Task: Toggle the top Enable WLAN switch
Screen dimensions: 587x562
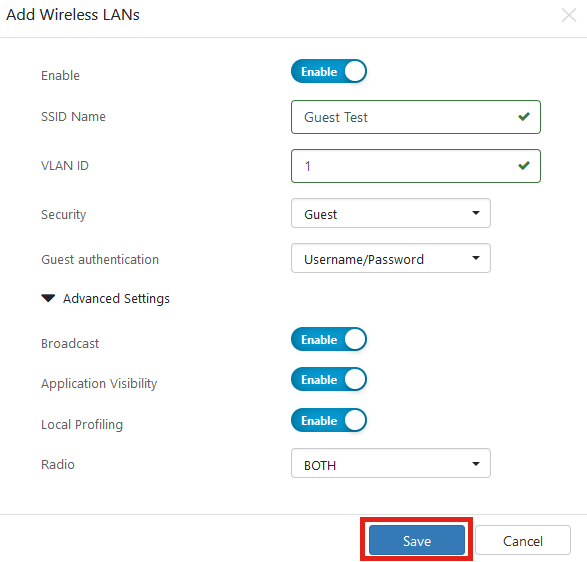Action: tap(329, 71)
